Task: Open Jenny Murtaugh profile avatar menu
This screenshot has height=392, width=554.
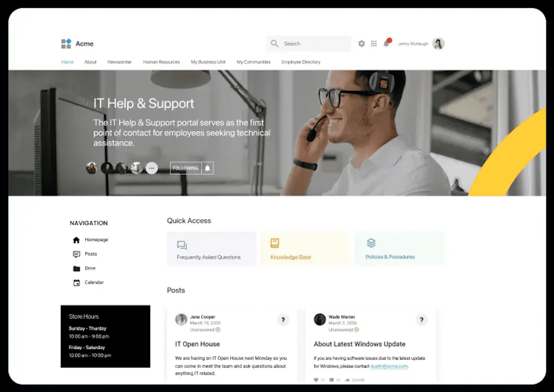Action: pyautogui.click(x=438, y=44)
